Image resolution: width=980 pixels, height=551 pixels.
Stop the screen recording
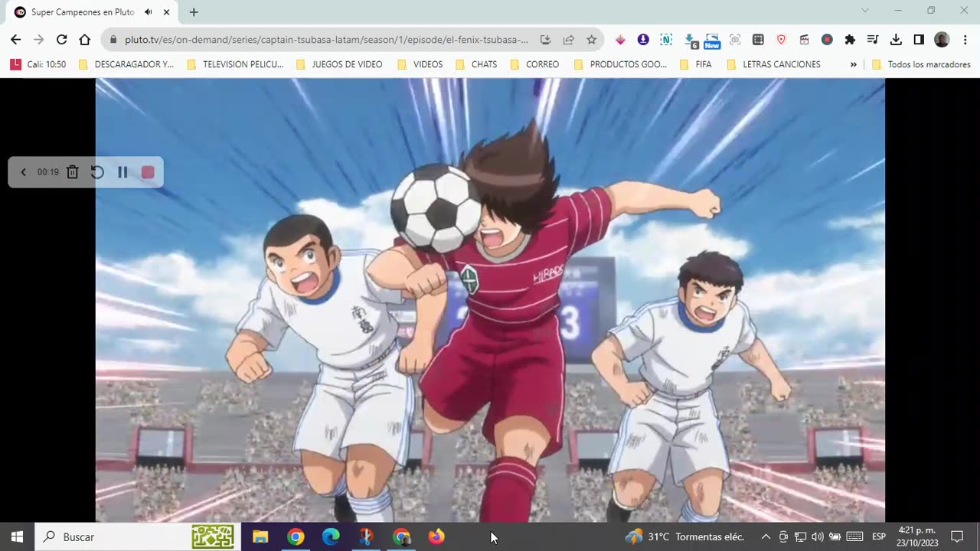pyautogui.click(x=148, y=172)
